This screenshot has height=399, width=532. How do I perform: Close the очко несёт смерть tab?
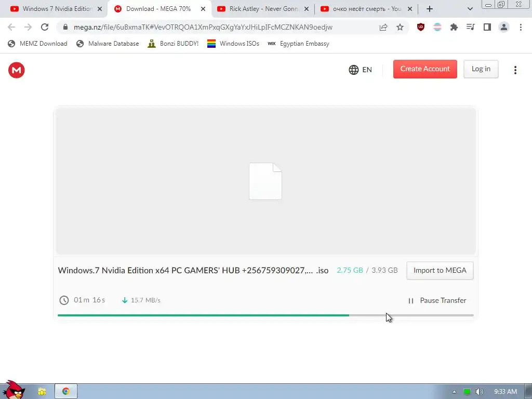pyautogui.click(x=410, y=9)
